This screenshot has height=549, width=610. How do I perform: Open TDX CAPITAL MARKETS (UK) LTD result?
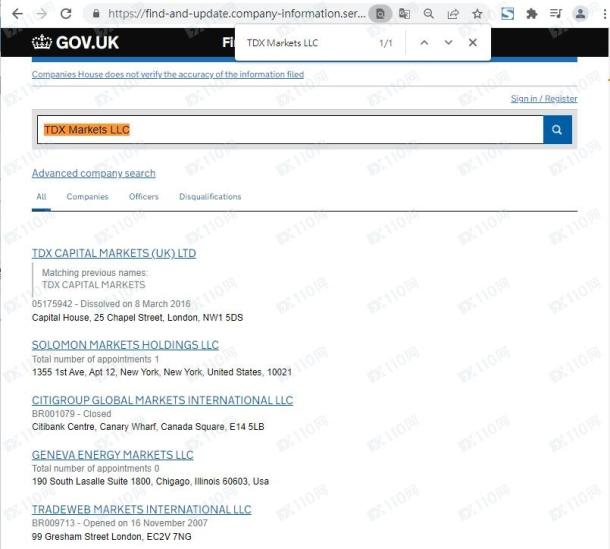point(114,253)
